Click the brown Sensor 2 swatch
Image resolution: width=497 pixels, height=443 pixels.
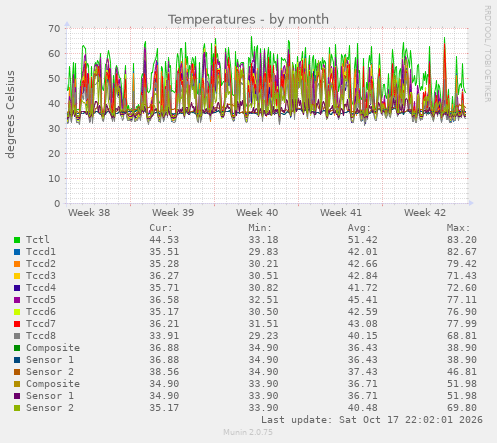pyautogui.click(x=17, y=372)
